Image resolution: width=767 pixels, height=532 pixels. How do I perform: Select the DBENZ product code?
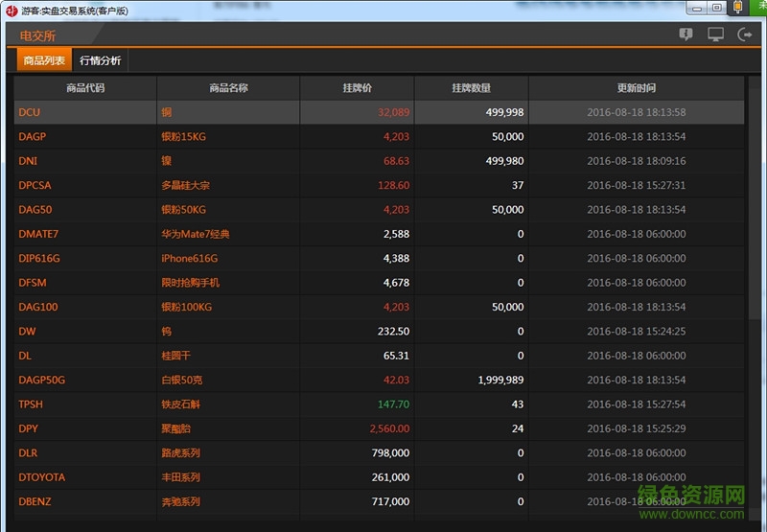35,501
